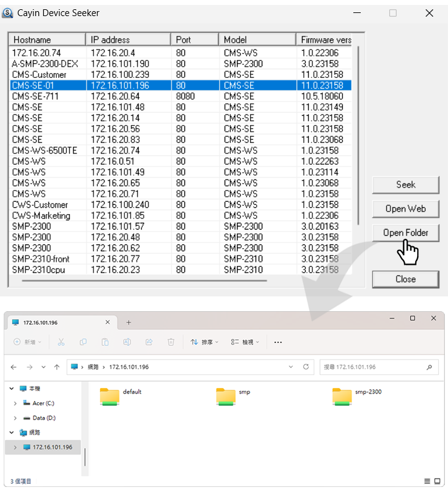Click the search magnifier icon
This screenshot has height=495, width=448.
point(429,367)
